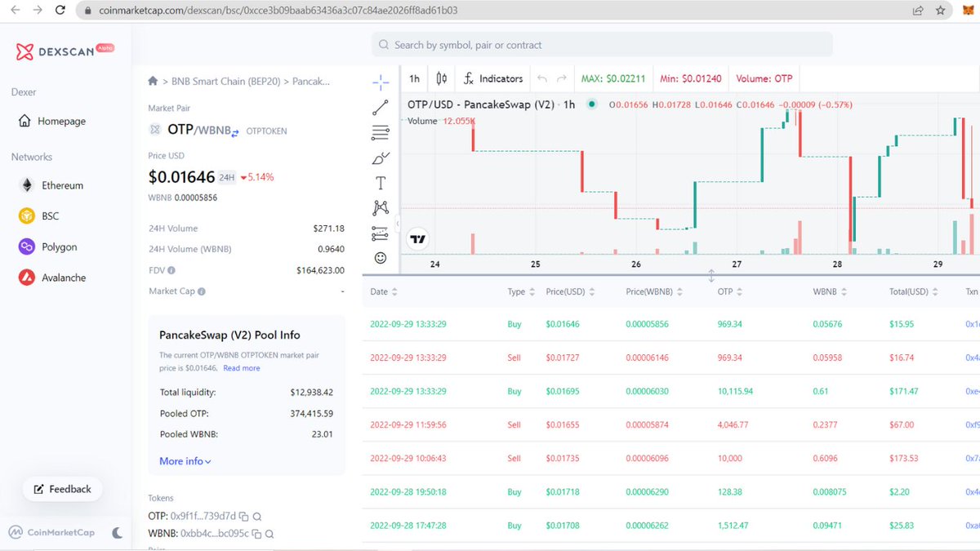Undo the last chart action

542,78
